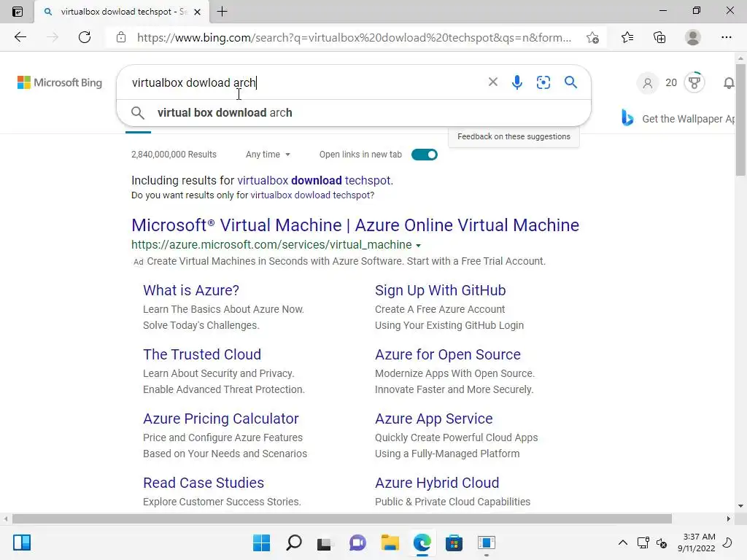Open The Trusted Cloud link
This screenshot has width=747, height=560.
tap(202, 354)
